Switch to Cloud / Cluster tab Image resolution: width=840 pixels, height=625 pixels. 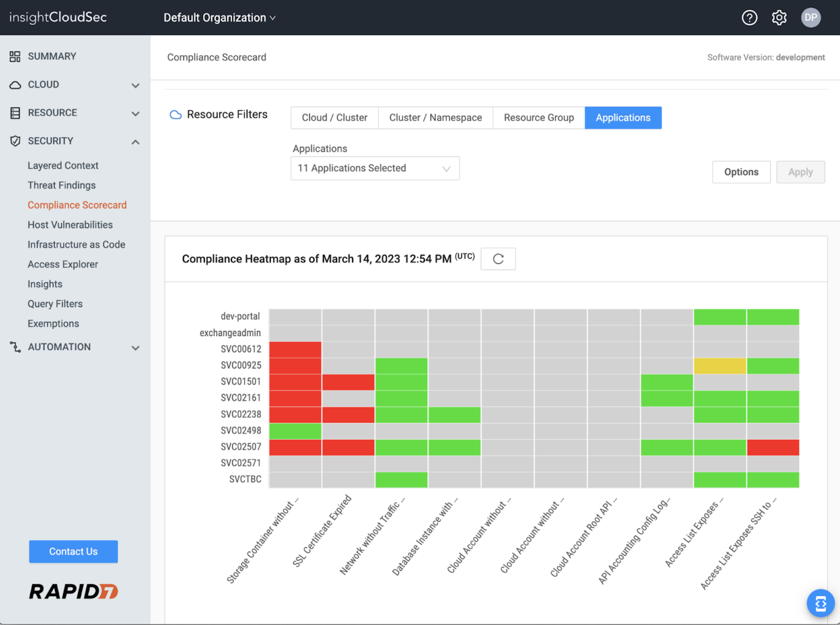click(334, 118)
